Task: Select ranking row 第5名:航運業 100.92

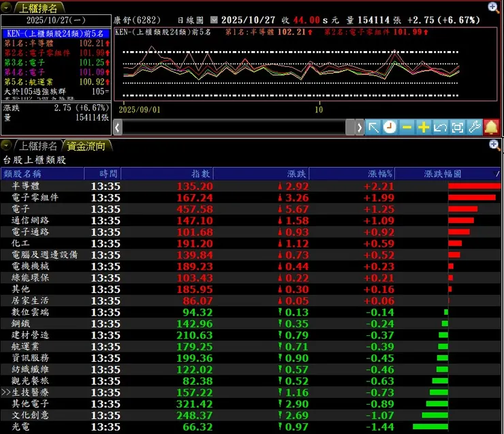Action: [x=56, y=82]
